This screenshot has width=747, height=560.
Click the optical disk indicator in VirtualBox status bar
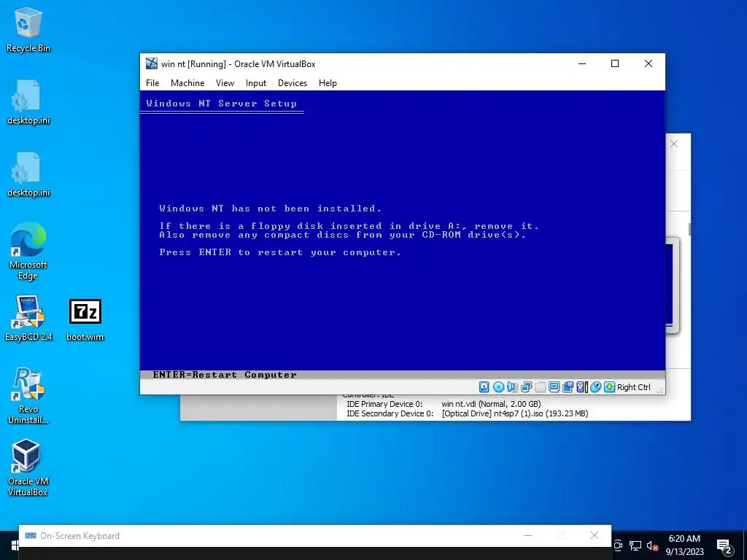click(498, 387)
